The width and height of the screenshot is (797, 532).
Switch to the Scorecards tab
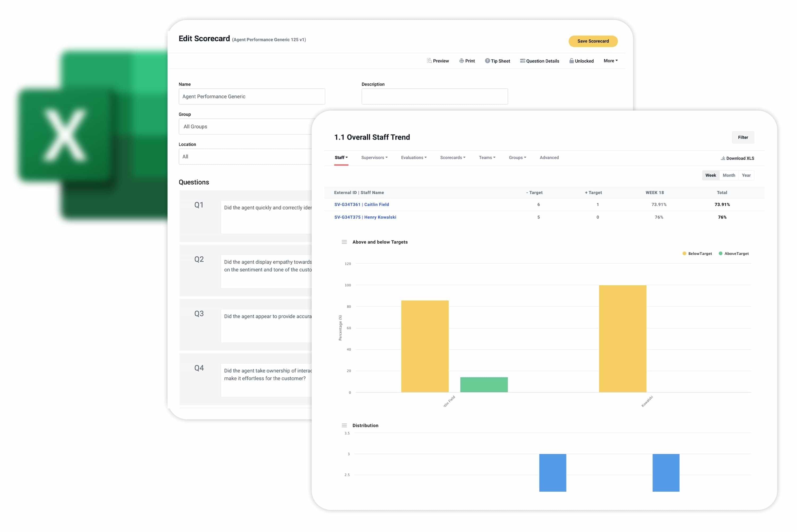452,158
